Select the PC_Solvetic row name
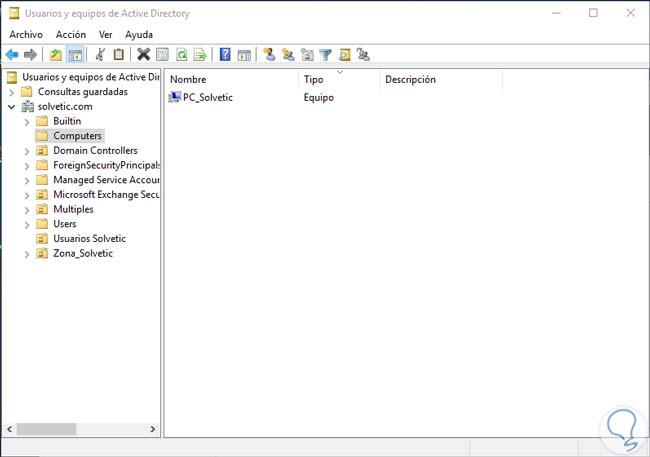This screenshot has width=650, height=457. 208,97
